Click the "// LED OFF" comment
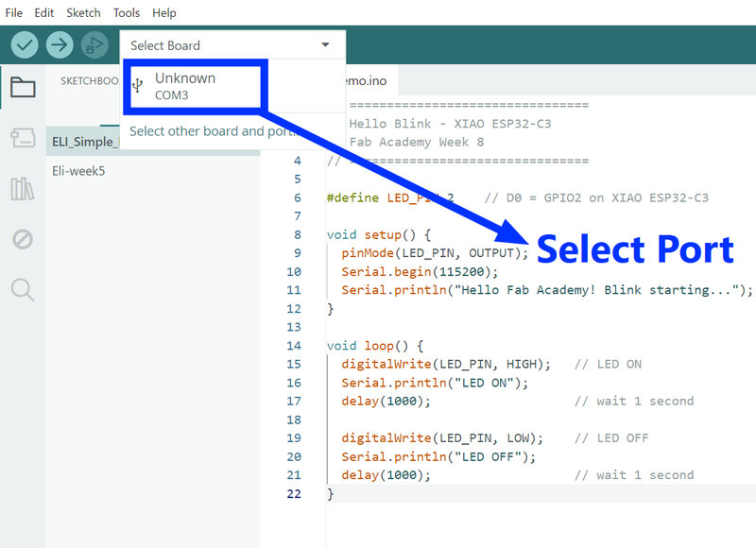Screen dimensions: 756x548 pyautogui.click(x=611, y=438)
